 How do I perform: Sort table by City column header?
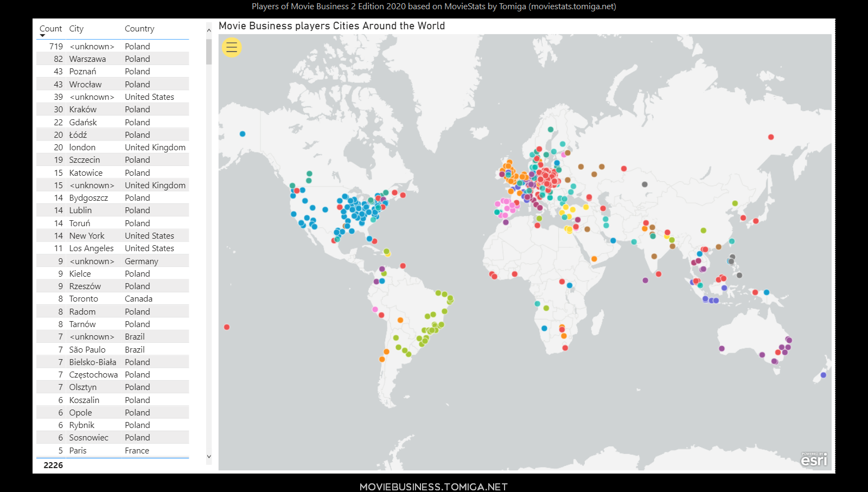tap(76, 29)
